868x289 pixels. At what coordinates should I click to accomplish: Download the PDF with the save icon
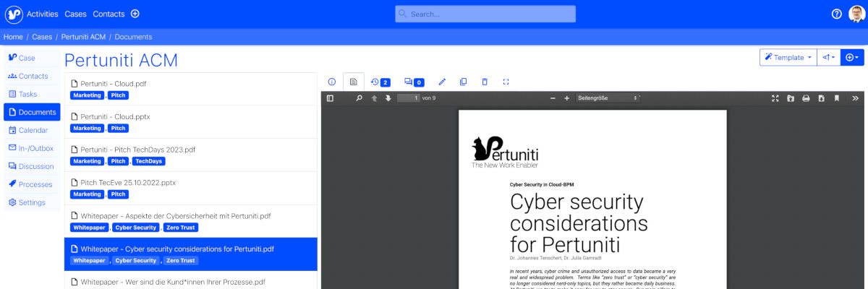821,98
